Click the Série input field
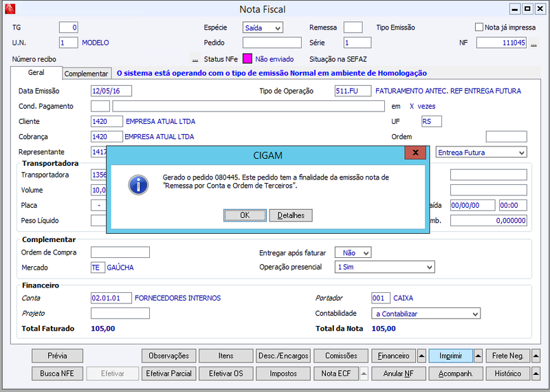 point(357,43)
